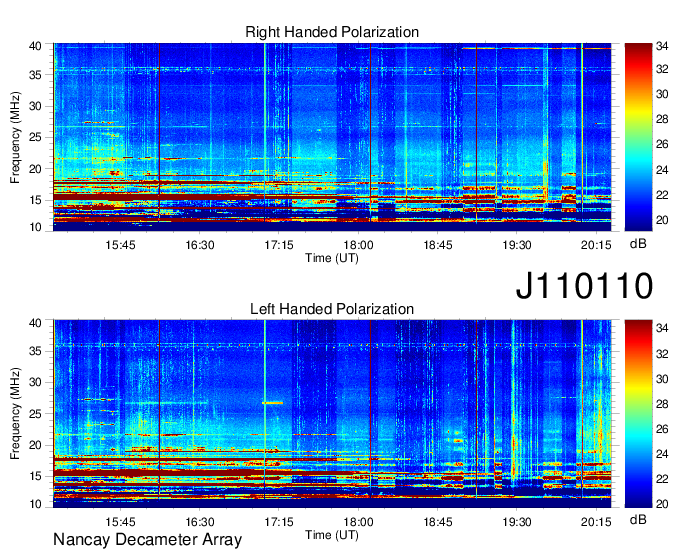Click the 20 value on bottom color bar
The image size is (680, 552).
[x=662, y=504]
